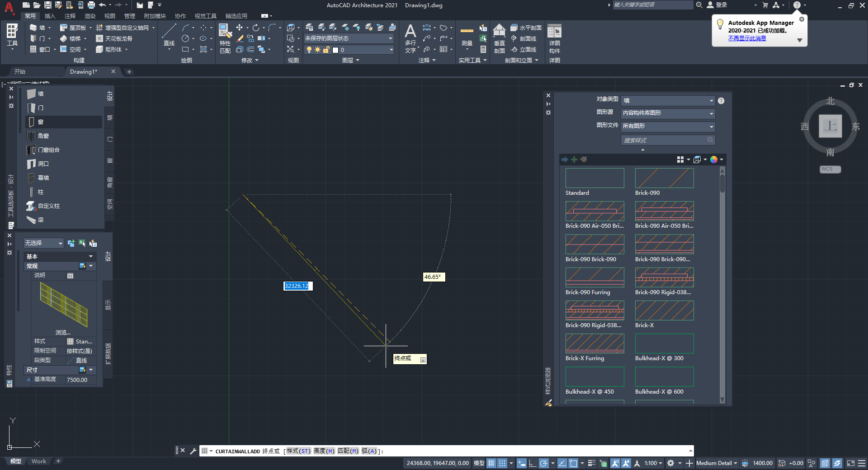Open the 管理 ribbon tab
Screen dimensions: 868x470
(x=130, y=16)
